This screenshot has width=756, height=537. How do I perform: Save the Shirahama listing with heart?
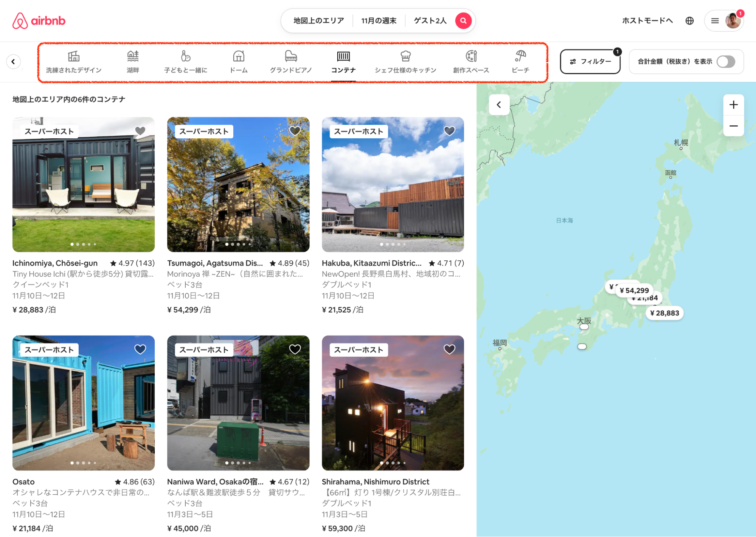[449, 349]
